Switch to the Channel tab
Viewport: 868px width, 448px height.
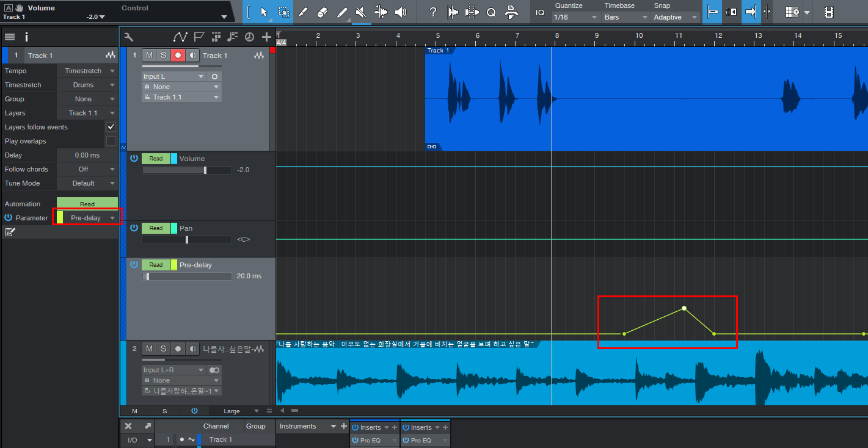pyautogui.click(x=216, y=426)
